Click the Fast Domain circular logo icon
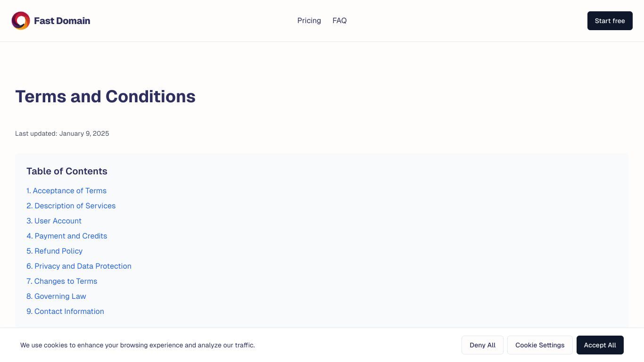 tap(21, 21)
